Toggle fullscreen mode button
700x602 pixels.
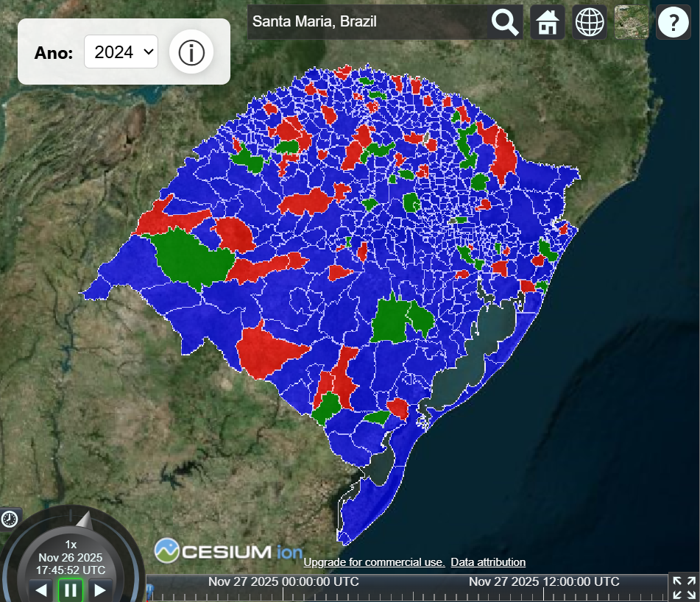[684, 588]
